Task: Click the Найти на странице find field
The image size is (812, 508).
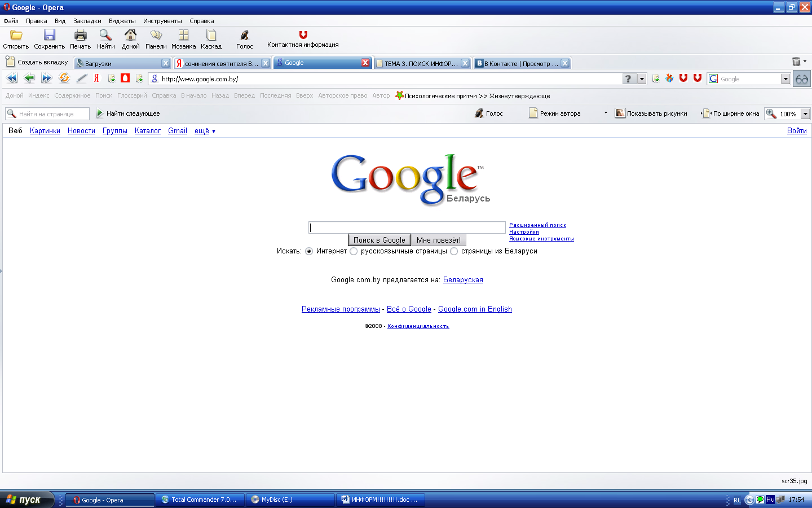Action: pos(47,114)
